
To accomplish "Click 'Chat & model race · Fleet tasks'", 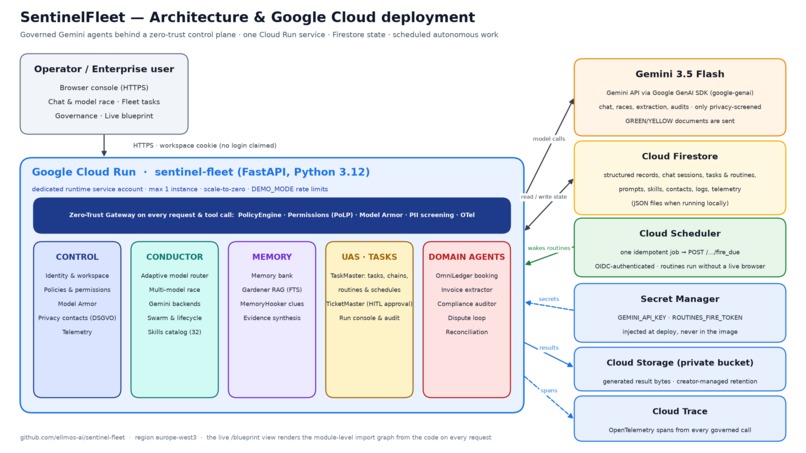I will pyautogui.click(x=104, y=102).
